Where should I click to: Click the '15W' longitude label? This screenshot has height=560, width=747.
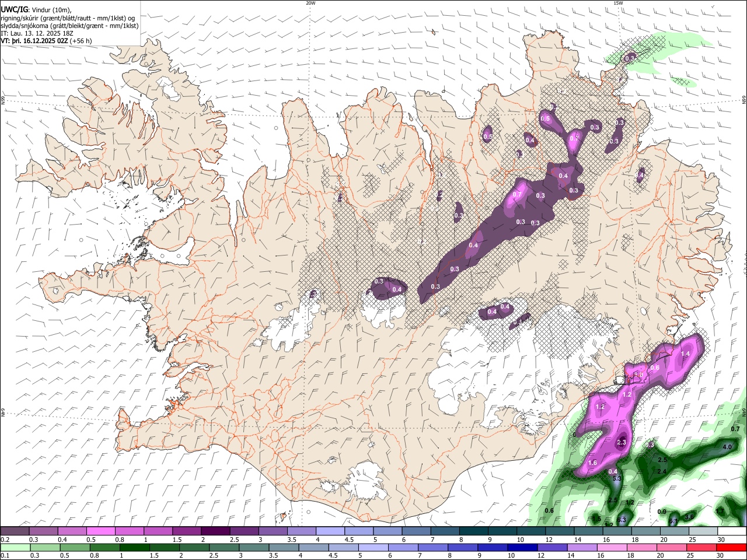618,3
